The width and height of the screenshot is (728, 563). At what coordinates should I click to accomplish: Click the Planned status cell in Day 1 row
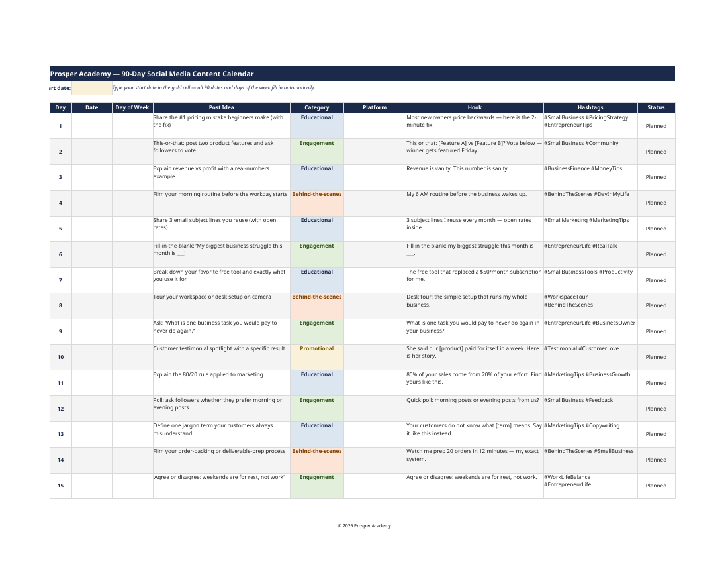click(x=656, y=126)
